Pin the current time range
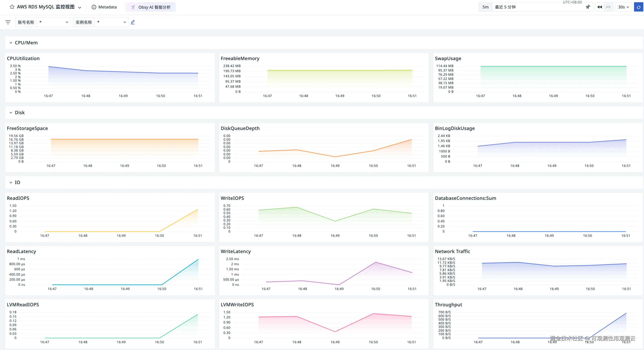Image resolution: width=644 pixels, height=350 pixels. click(x=588, y=7)
